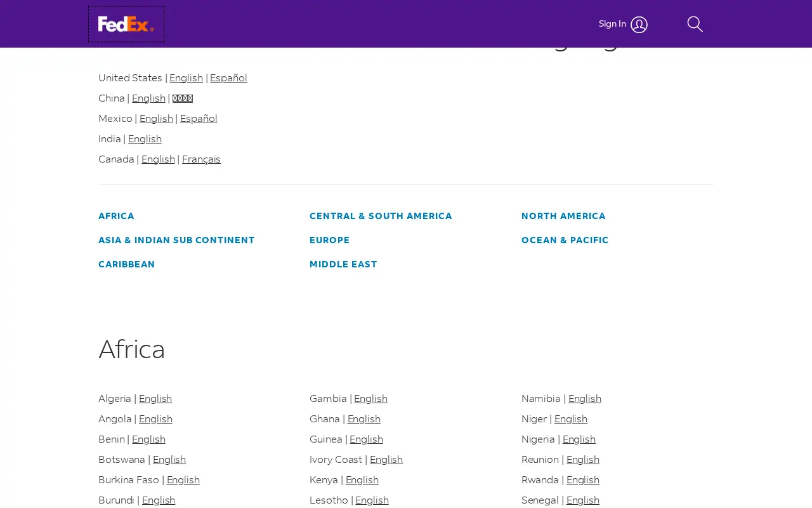This screenshot has width=812, height=508.
Task: Choose English for Nigeria
Action: click(579, 439)
